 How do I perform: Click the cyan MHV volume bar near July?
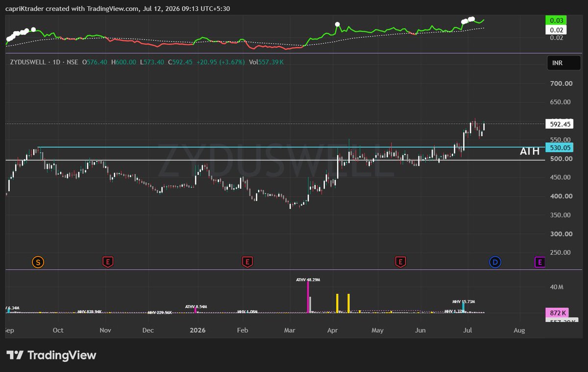(x=463, y=308)
